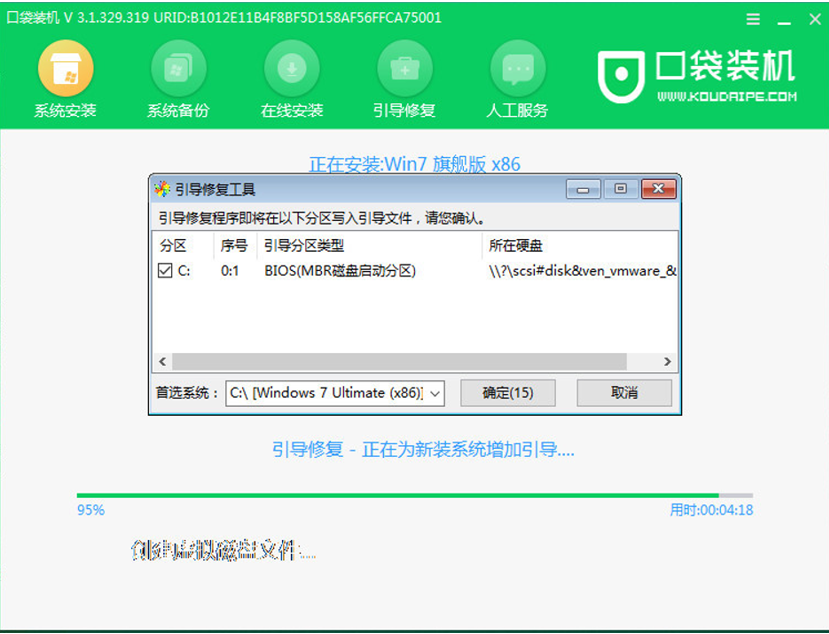
Task: Expand the 首选系统 dropdown list
Action: [x=434, y=393]
